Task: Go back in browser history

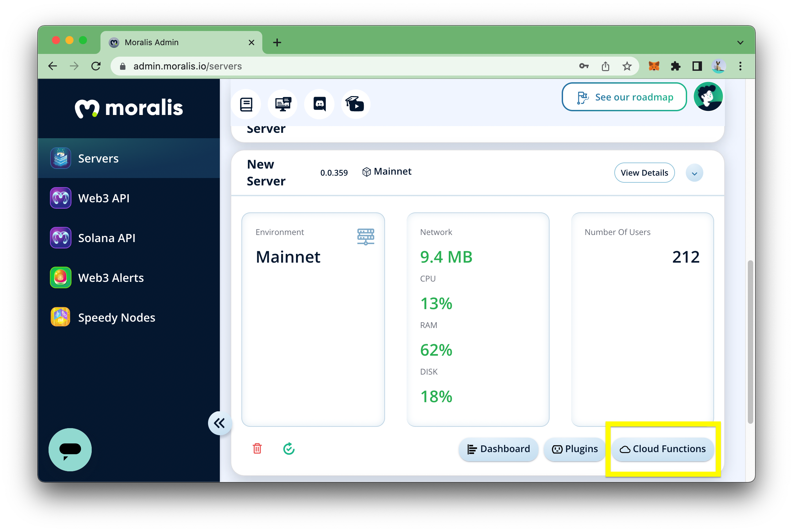Action: [x=53, y=66]
